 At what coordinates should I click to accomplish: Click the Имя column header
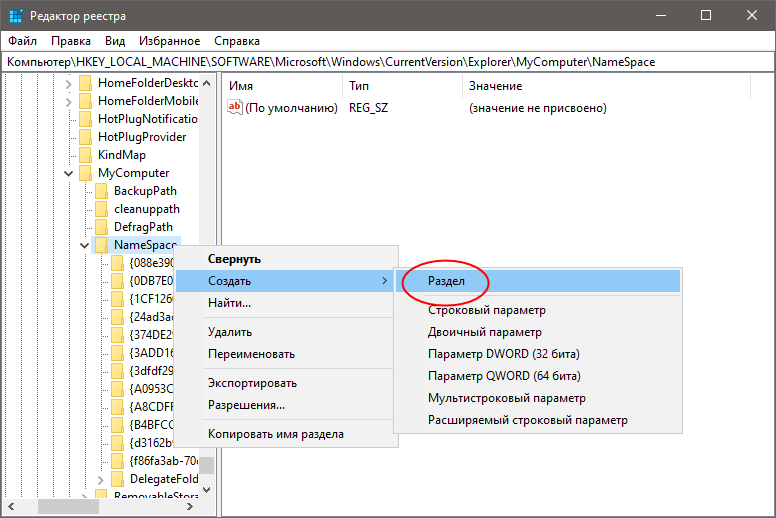click(x=282, y=86)
